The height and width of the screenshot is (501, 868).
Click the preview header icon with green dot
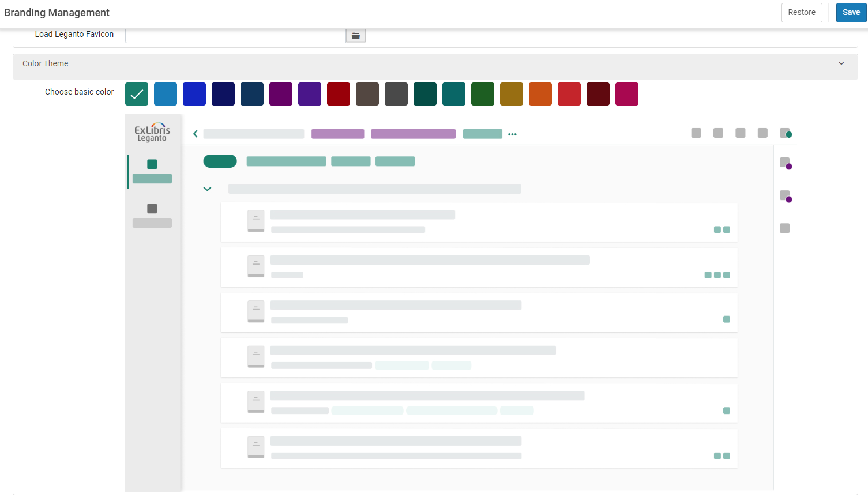click(785, 133)
